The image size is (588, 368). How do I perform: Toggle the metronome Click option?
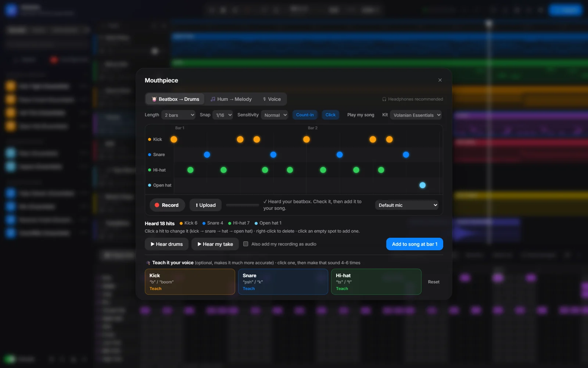click(330, 115)
